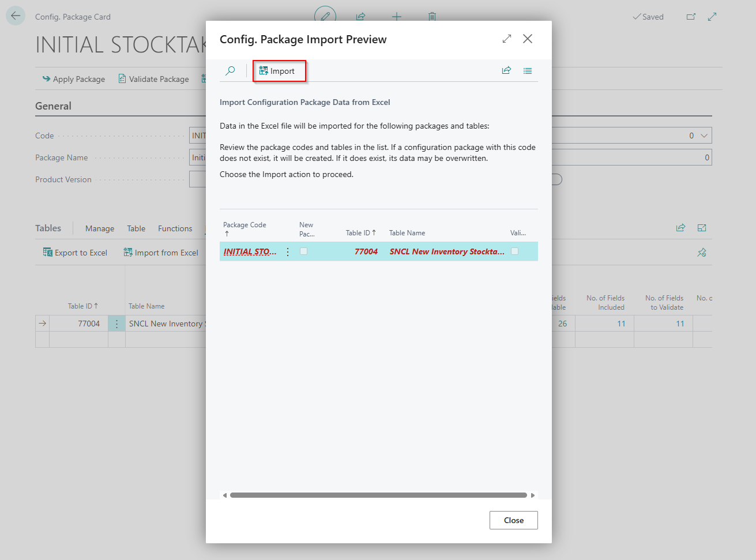Select the INITIAL STO... package code cell
The width and height of the screenshot is (756, 560).
click(x=250, y=251)
